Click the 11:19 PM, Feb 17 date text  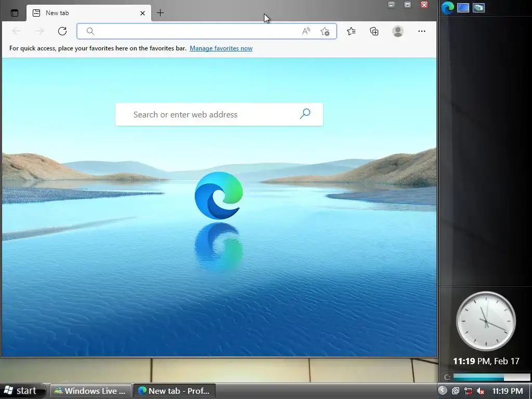(486, 361)
